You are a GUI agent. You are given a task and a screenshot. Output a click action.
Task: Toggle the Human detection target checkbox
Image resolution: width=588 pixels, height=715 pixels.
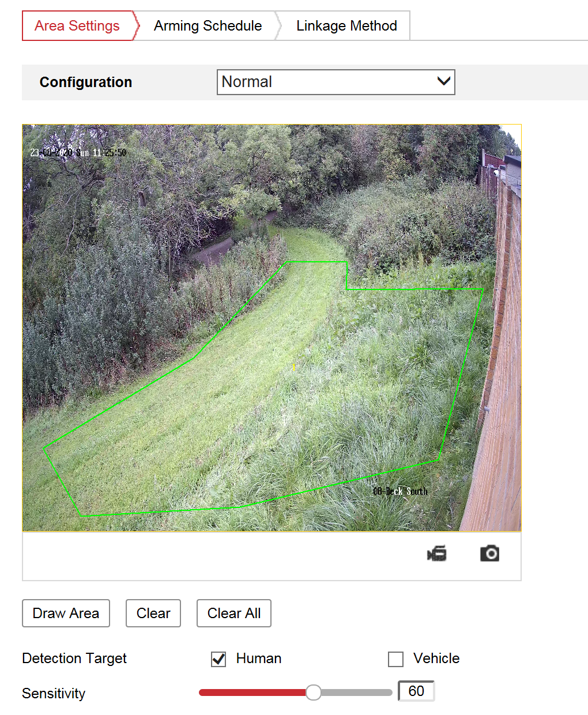[x=218, y=659]
